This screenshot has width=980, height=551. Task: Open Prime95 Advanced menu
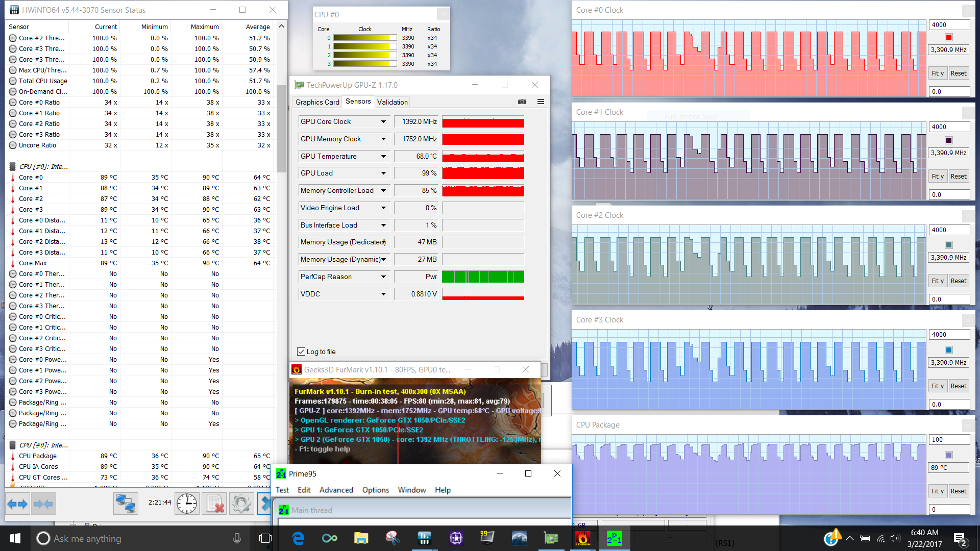pyautogui.click(x=336, y=490)
